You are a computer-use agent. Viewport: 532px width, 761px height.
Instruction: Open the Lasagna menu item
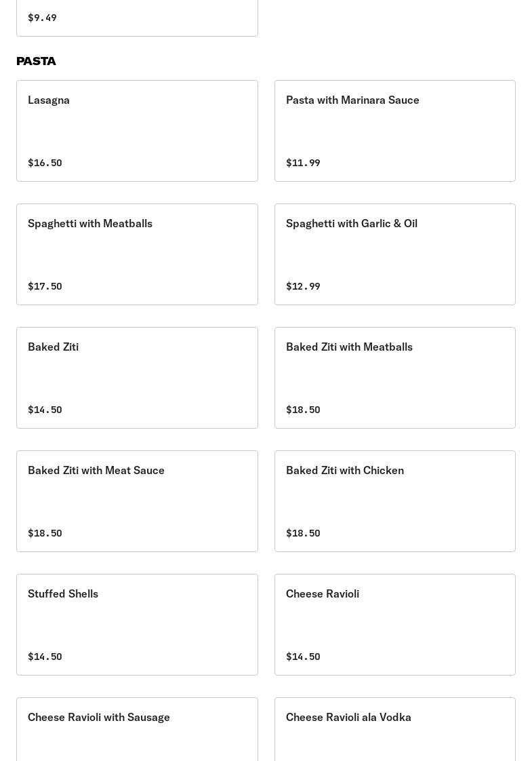[x=137, y=131]
